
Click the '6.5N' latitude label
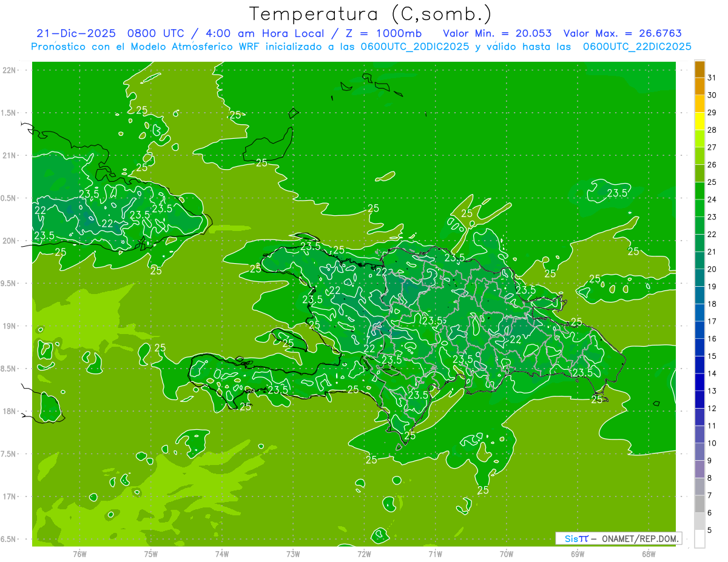point(9,539)
